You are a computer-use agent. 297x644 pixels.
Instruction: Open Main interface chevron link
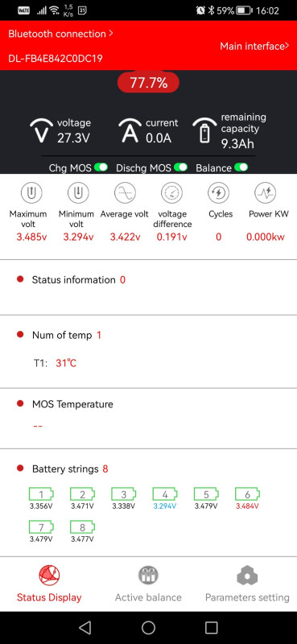coord(254,46)
